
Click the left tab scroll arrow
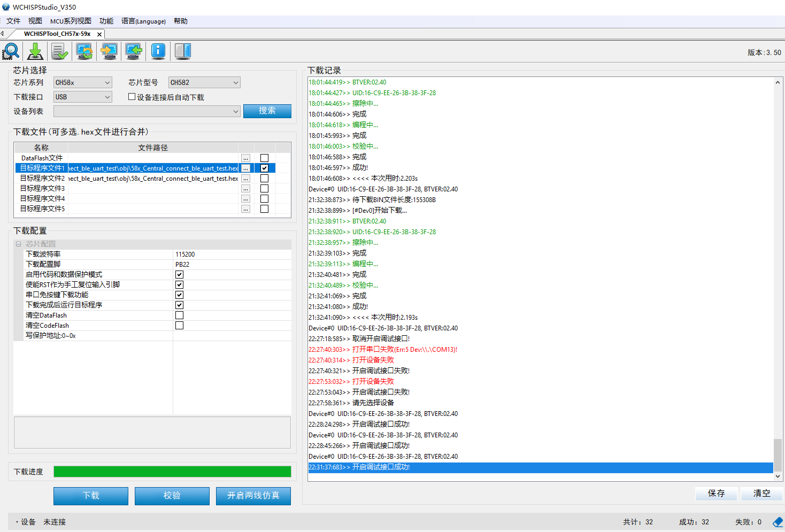[x=3, y=34]
